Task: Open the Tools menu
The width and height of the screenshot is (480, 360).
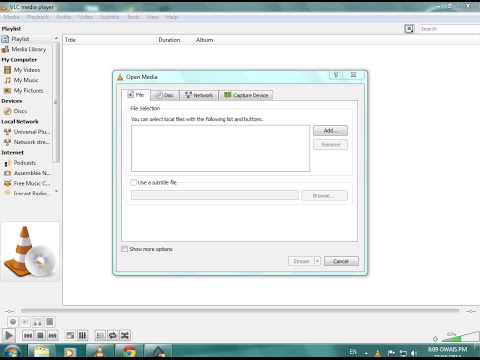Action: 133,17
